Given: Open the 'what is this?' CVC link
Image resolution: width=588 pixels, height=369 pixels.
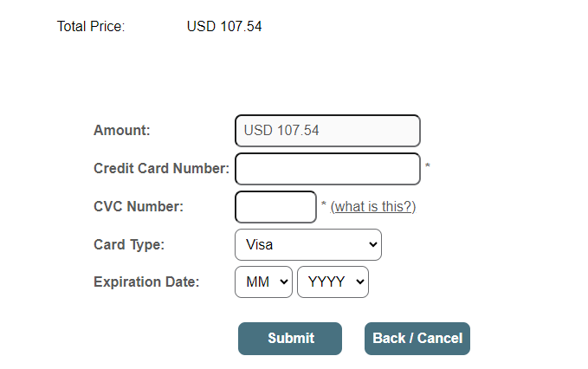Looking at the screenshot, I should (373, 207).
